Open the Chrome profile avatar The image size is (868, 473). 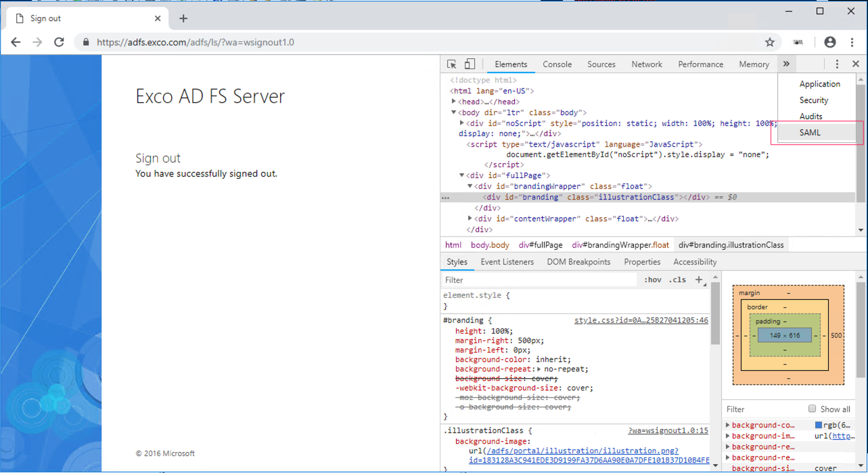click(x=830, y=42)
